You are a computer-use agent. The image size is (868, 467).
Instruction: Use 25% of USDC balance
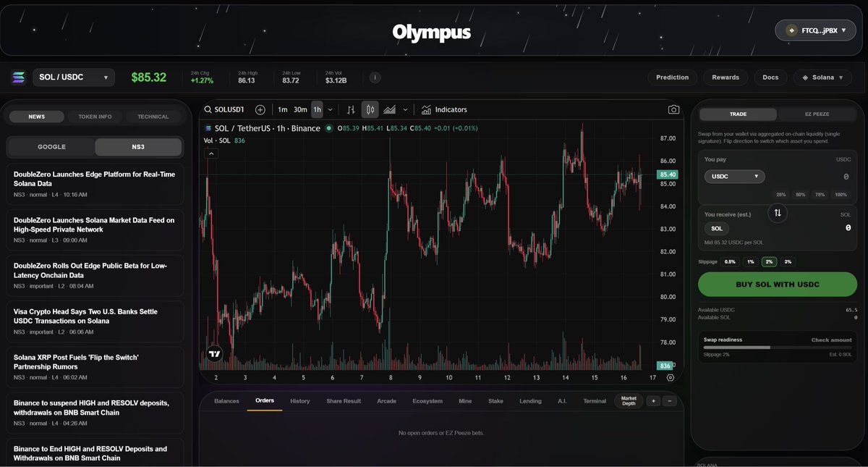(781, 195)
